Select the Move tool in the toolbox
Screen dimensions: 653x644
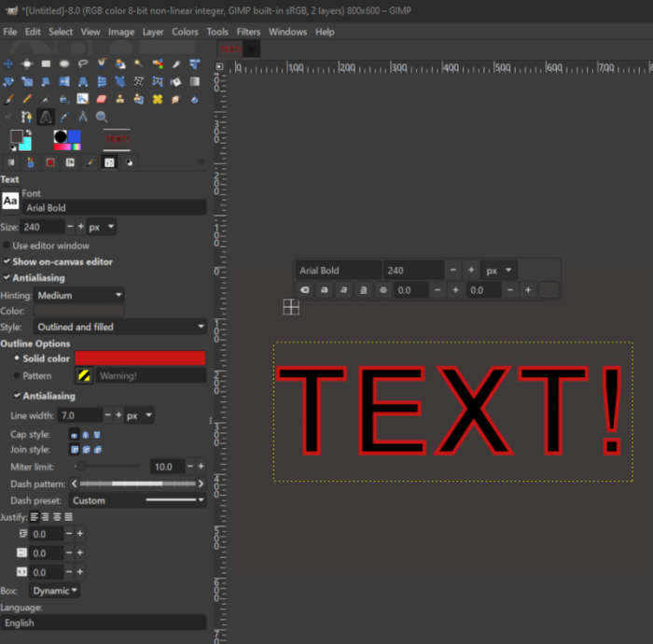7,63
